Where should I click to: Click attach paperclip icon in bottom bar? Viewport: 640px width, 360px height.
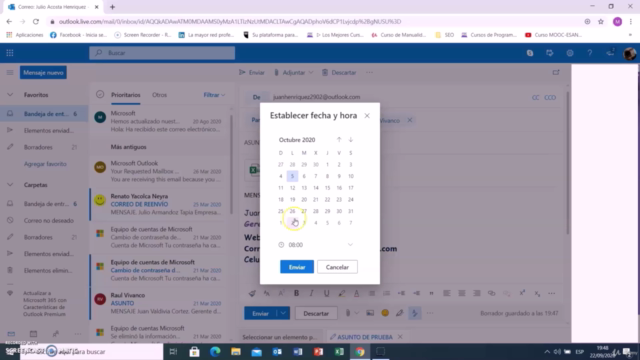point(348,313)
